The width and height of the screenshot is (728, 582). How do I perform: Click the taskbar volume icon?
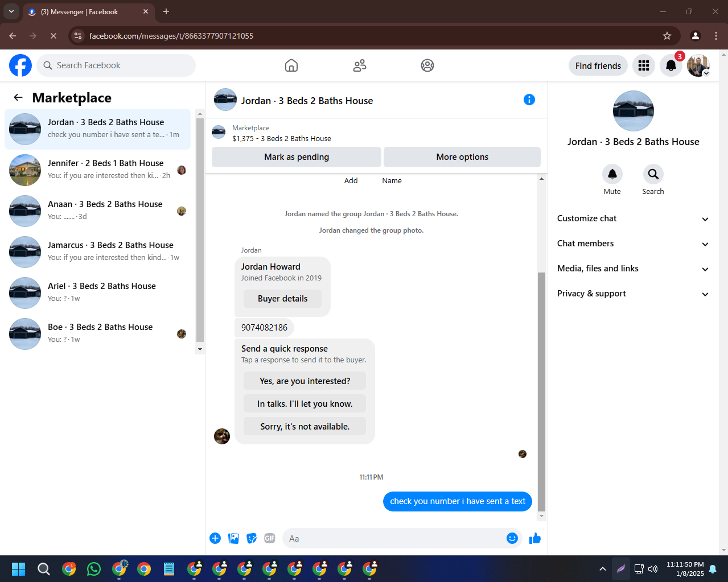click(653, 568)
